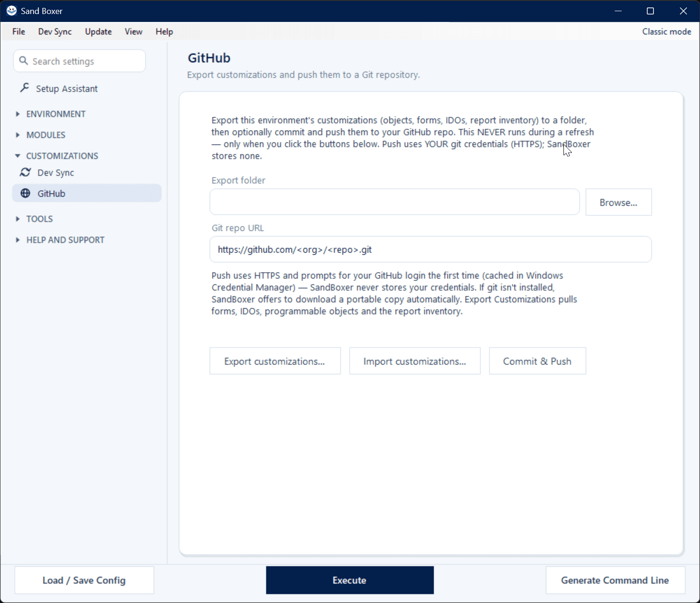Click the Git repo URL field

431,250
